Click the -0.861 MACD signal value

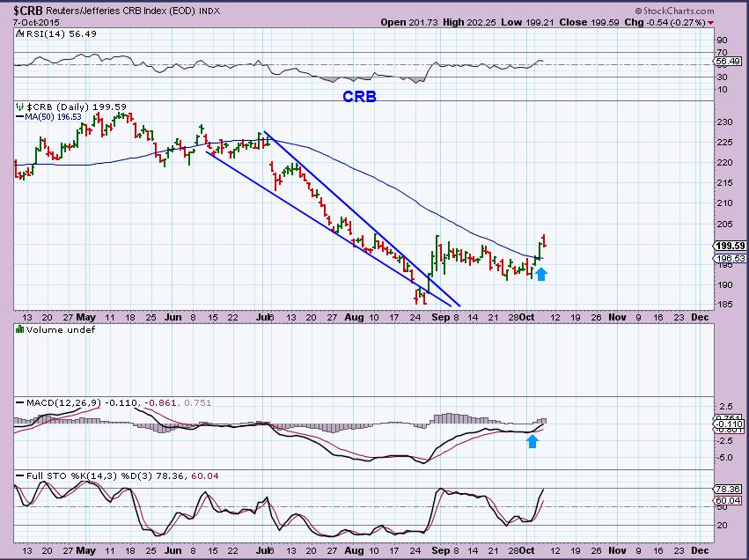coord(159,402)
